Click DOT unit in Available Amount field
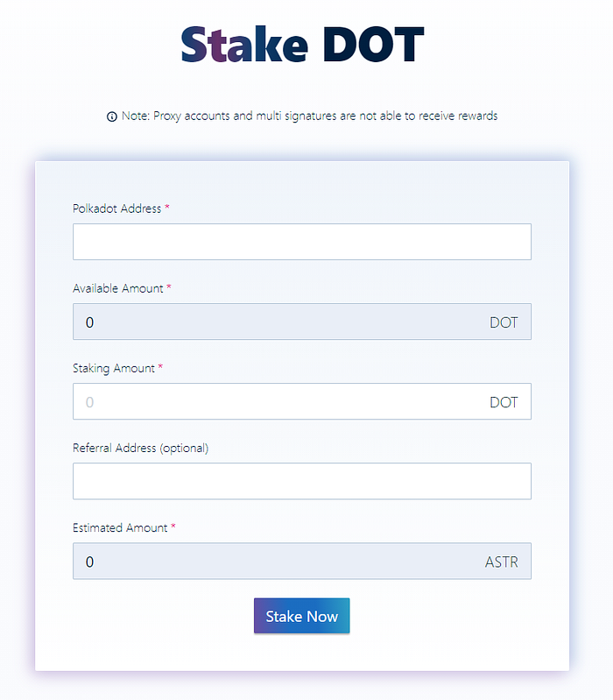This screenshot has height=700, width=613. coord(504,322)
